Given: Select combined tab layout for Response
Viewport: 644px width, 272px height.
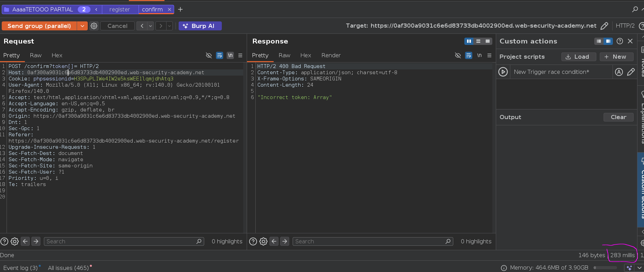Looking at the screenshot, I should pos(487,41).
